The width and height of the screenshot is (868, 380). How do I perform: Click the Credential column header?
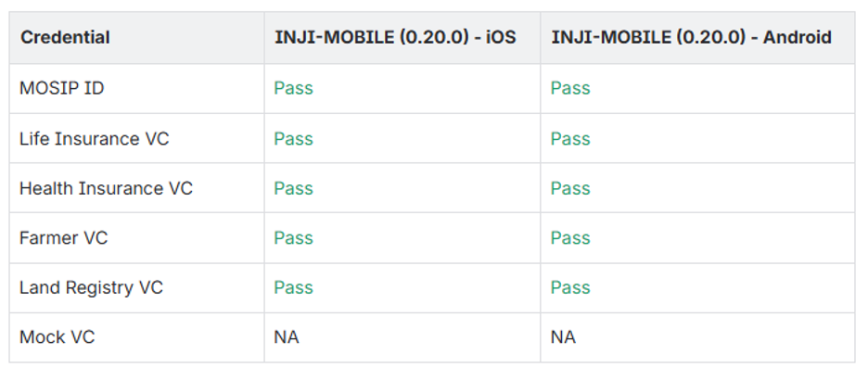(65, 38)
